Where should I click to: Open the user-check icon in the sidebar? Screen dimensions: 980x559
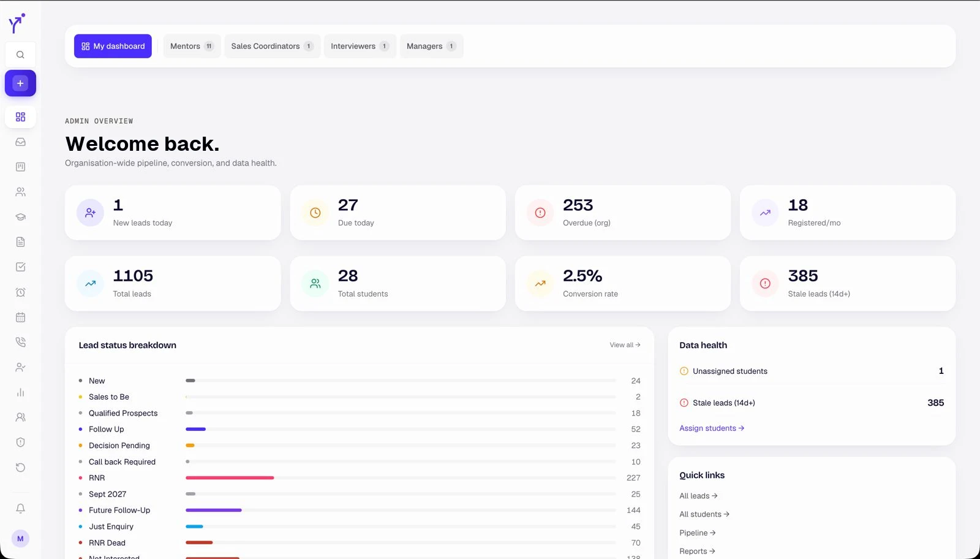[20, 367]
